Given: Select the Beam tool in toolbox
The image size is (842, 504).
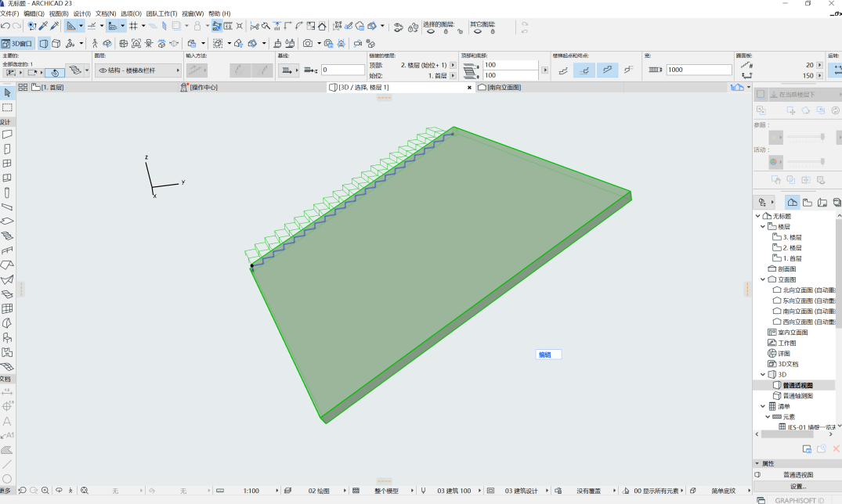Looking at the screenshot, I should pos(7,207).
